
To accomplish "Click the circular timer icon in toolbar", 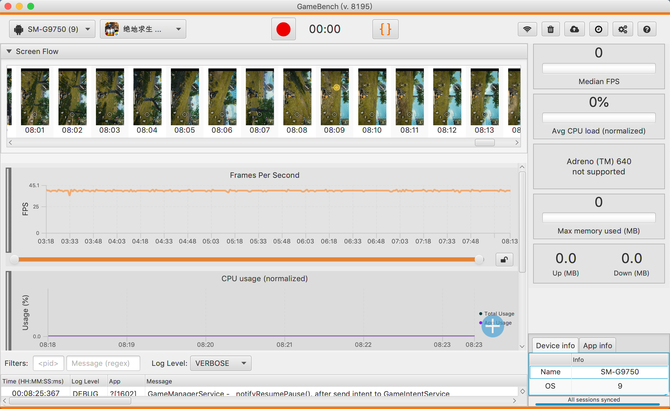I will coord(598,29).
